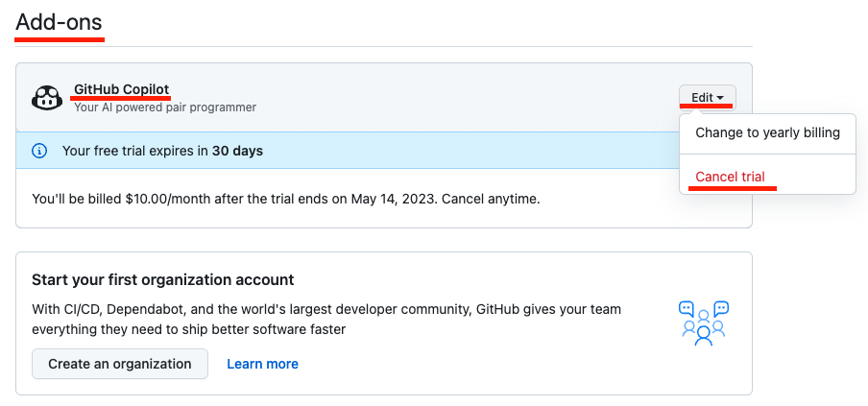Click 'Your free trial expires in 30 days' text
868x406 pixels.
coord(162,151)
